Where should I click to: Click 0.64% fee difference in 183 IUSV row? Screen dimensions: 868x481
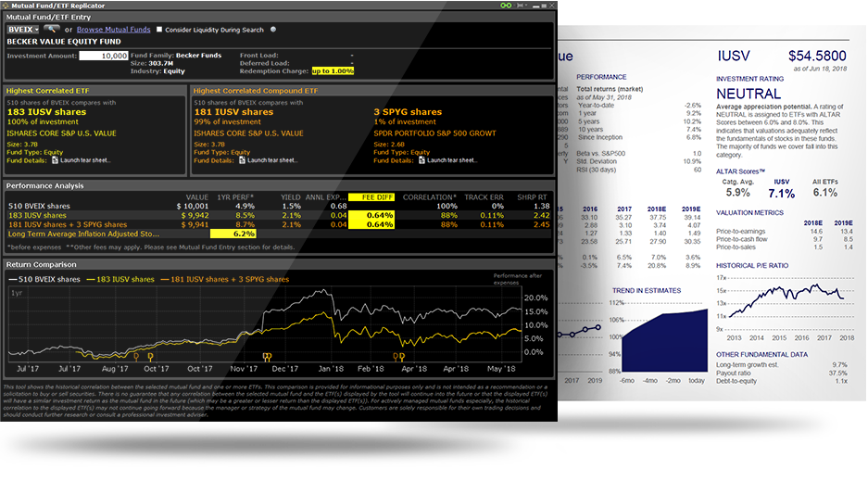371,215
